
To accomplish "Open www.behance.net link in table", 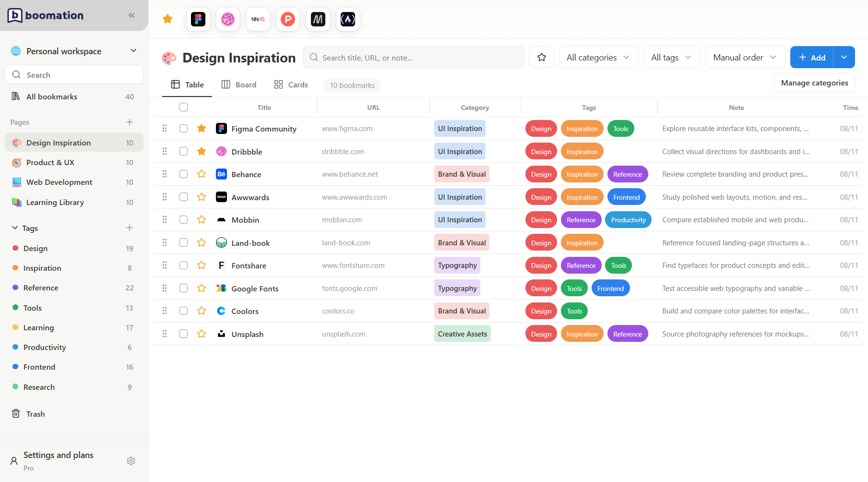I will coord(350,174).
